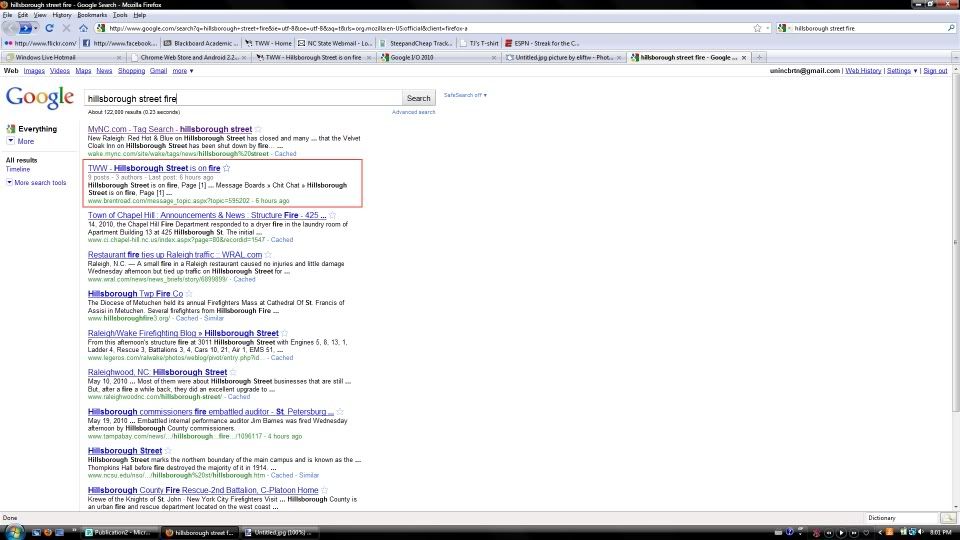Star the Hillsborough County Fire Rescue result

point(324,490)
